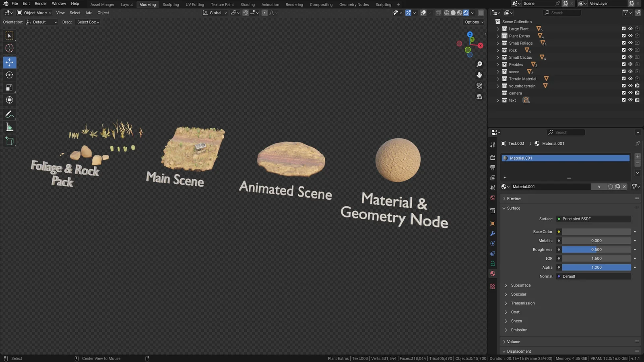This screenshot has width=644, height=362.
Task: Toggle camera view in viewport
Action: point(479,86)
